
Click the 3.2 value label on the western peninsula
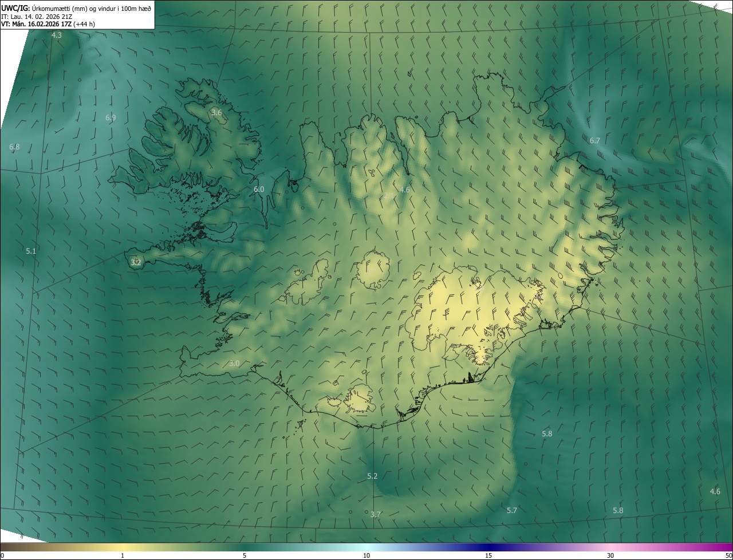click(136, 262)
